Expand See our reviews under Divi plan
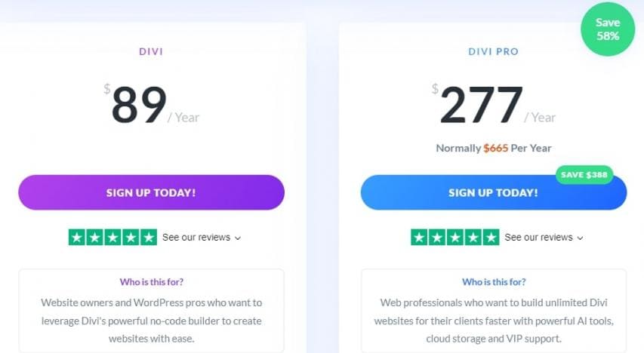The width and height of the screenshot is (644, 353). [x=196, y=238]
